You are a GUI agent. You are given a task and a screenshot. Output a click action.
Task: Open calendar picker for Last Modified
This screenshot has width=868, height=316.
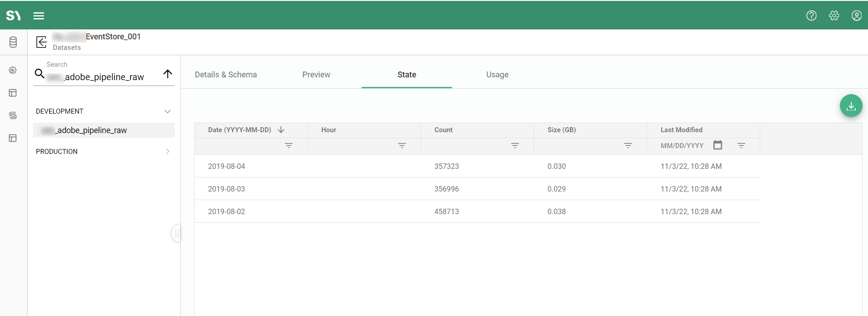(x=718, y=145)
